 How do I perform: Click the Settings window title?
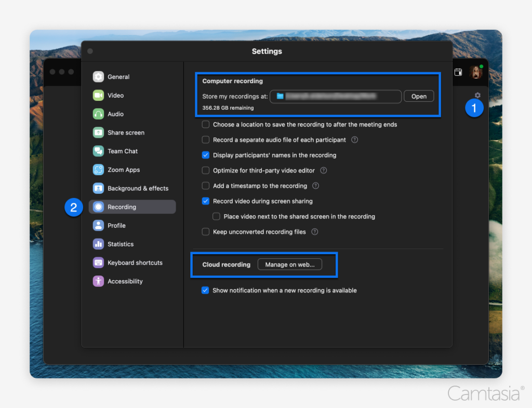(267, 51)
